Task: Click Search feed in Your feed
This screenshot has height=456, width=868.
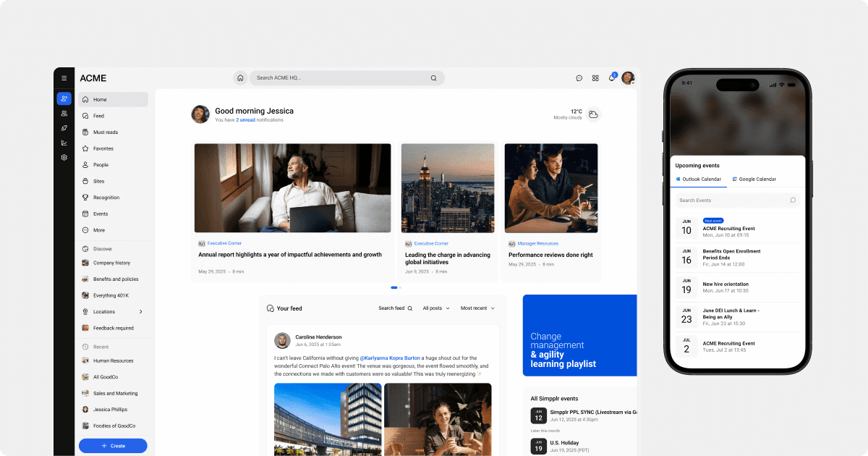Action: coord(396,308)
